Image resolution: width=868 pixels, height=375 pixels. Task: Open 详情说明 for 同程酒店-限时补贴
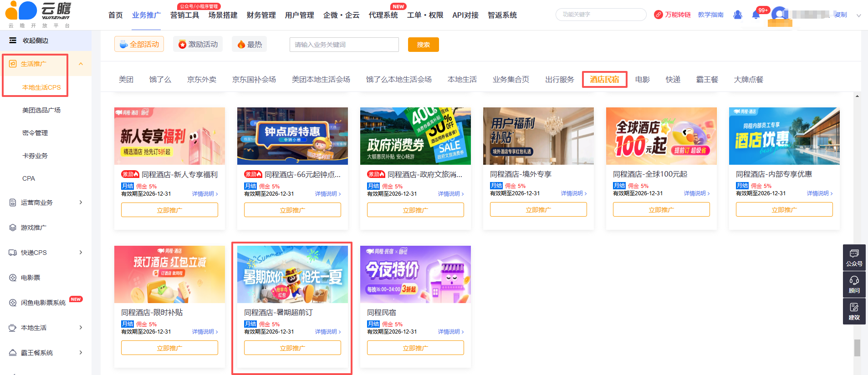pyautogui.click(x=205, y=332)
